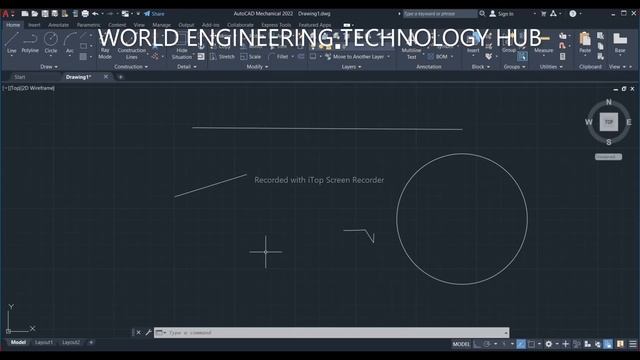The height and width of the screenshot is (360, 640).
Task: Expand the Utilities panel
Action: (x=551, y=67)
